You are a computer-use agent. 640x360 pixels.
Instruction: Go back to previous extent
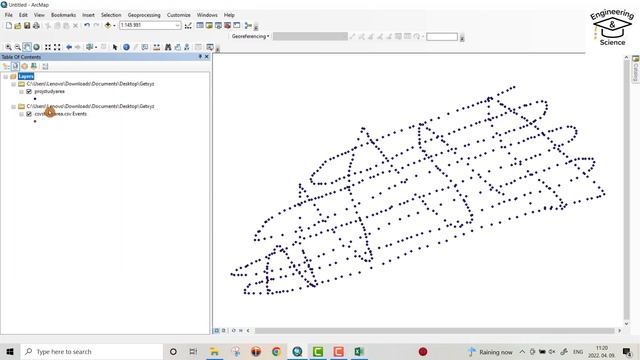(x=69, y=47)
